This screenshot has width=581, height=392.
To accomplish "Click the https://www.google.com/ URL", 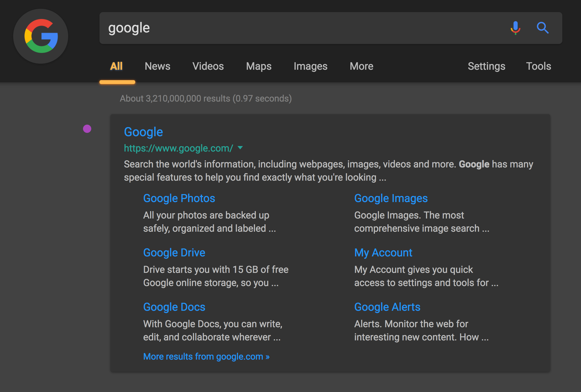I will click(x=178, y=148).
